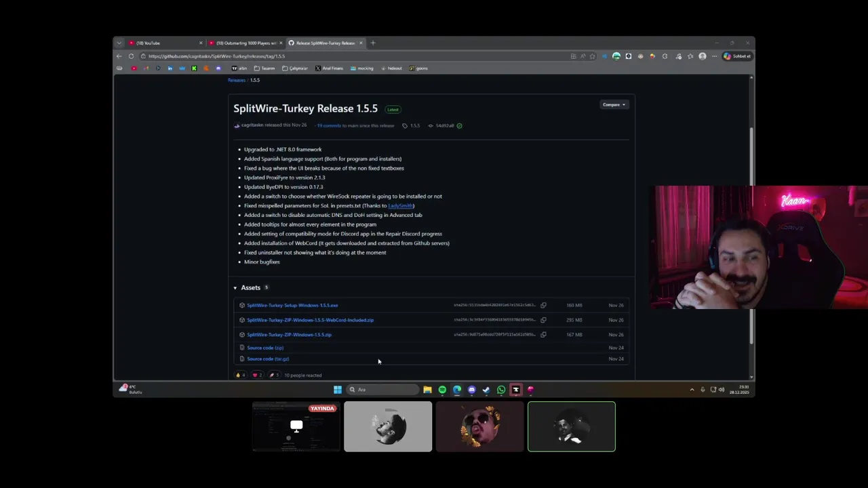Open Spotify from taskbar
Image resolution: width=868 pixels, height=488 pixels.
[442, 390]
